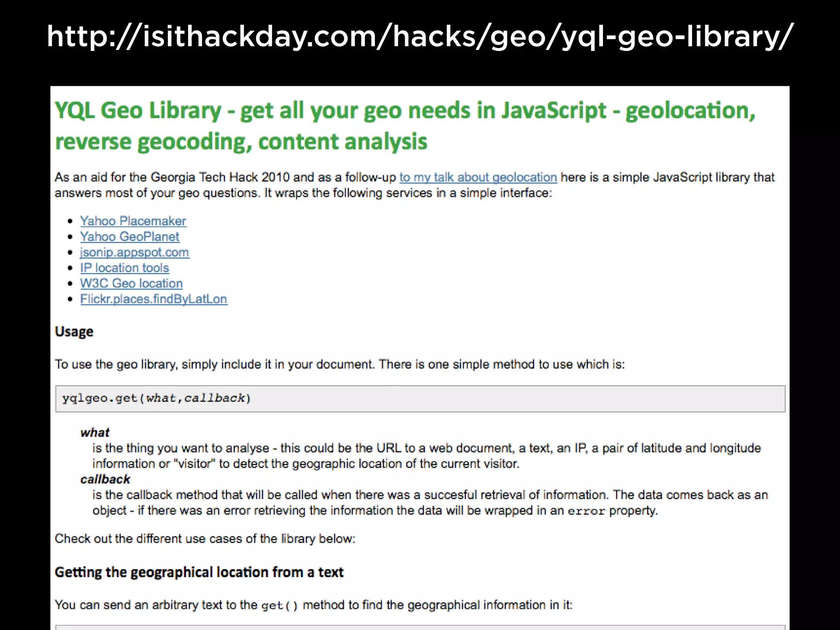The height and width of the screenshot is (630, 840).
Task: Click the 'error' code word in callback description
Action: (x=587, y=511)
